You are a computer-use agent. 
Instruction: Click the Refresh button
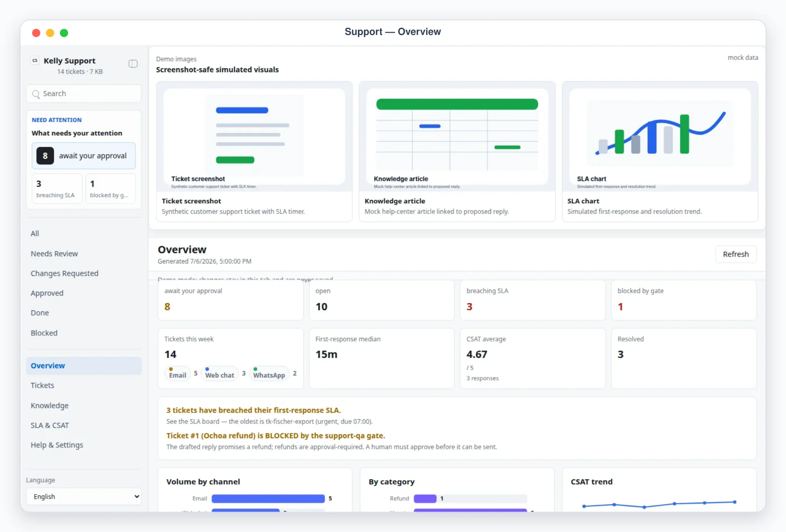pos(736,254)
